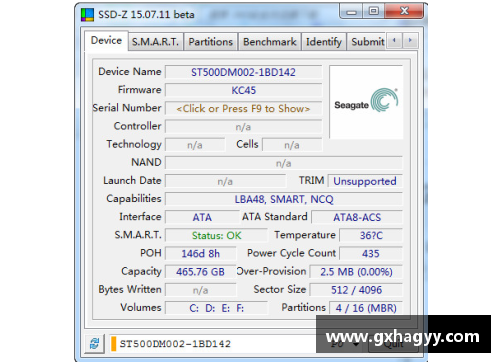Click the Temperature value 36?C

coord(371,236)
